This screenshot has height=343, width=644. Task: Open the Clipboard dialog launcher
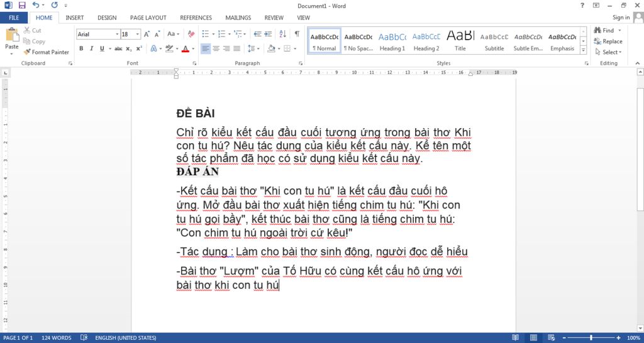coord(70,63)
